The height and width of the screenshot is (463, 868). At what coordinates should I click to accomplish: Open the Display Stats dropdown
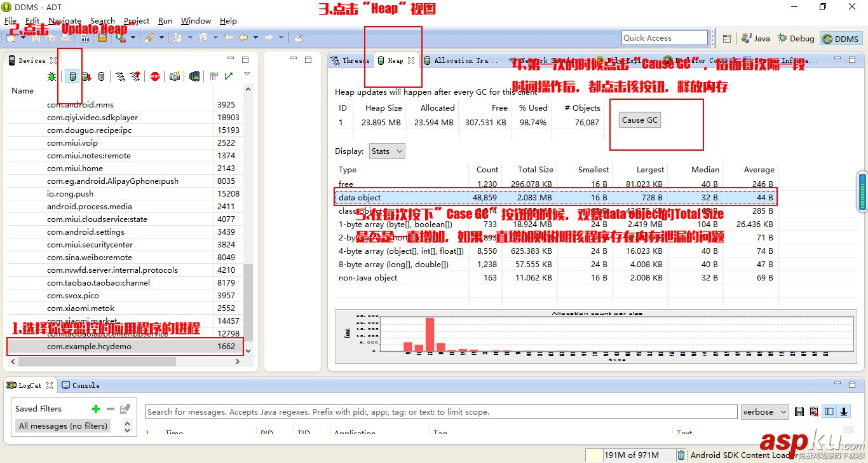coord(386,151)
